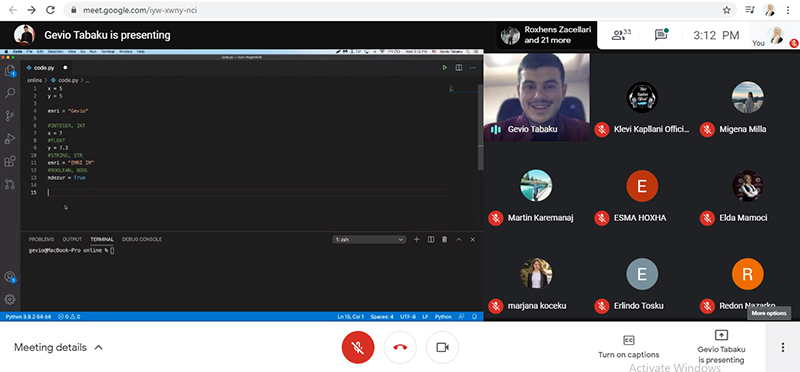
Task: Open the three-dot more options menu
Action: 783,348
